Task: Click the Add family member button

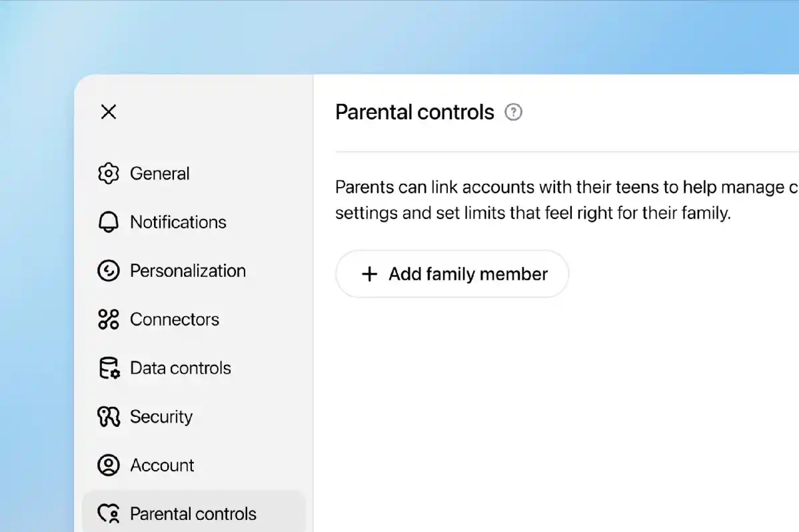Action: click(x=452, y=274)
